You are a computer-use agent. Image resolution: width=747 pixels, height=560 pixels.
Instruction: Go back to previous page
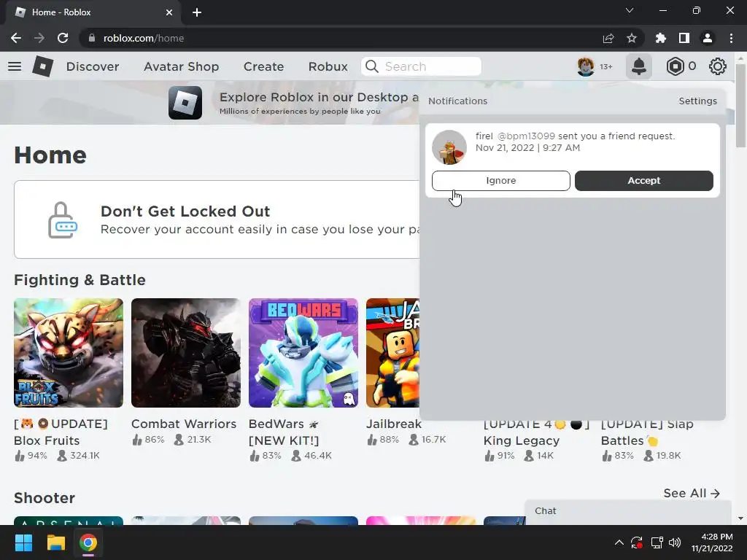[x=16, y=38]
